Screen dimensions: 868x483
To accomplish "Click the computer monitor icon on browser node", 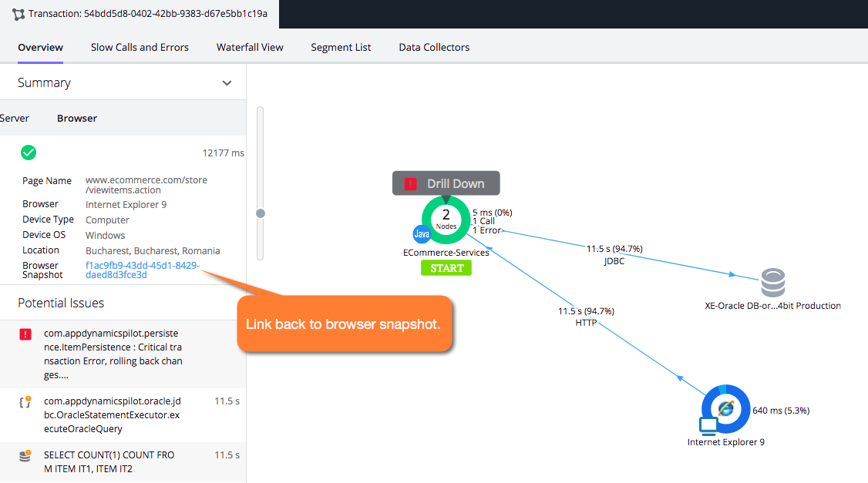I will coord(708,426).
